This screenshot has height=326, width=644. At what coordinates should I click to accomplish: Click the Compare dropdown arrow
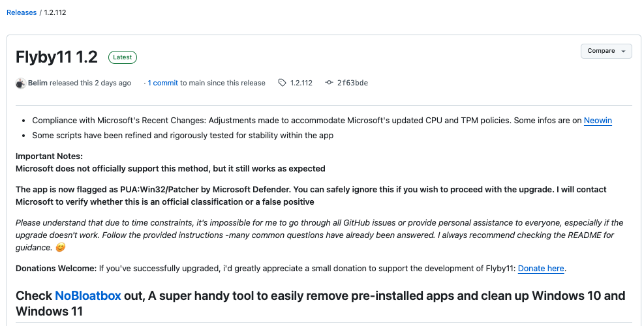point(624,52)
